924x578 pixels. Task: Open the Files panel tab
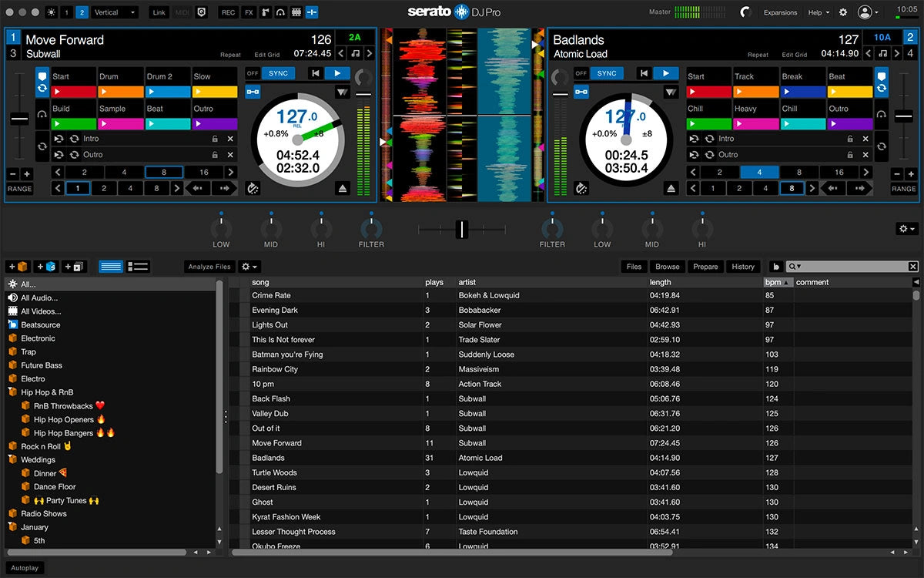click(x=634, y=267)
